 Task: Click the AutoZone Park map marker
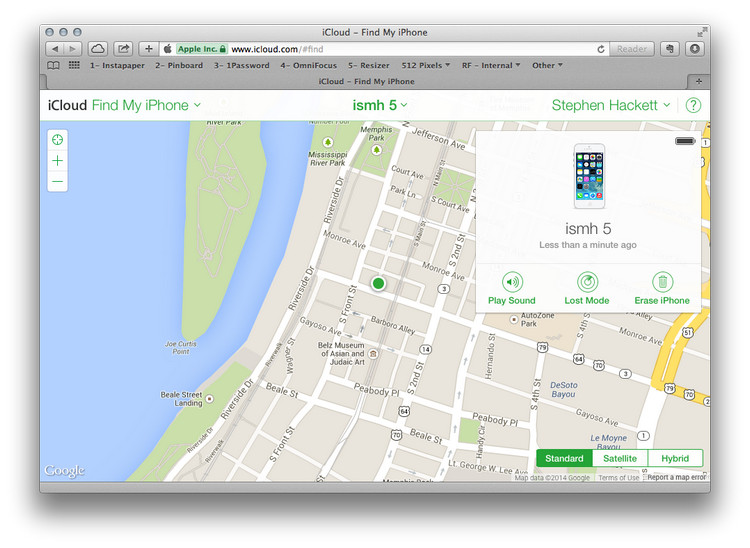pyautogui.click(x=514, y=319)
